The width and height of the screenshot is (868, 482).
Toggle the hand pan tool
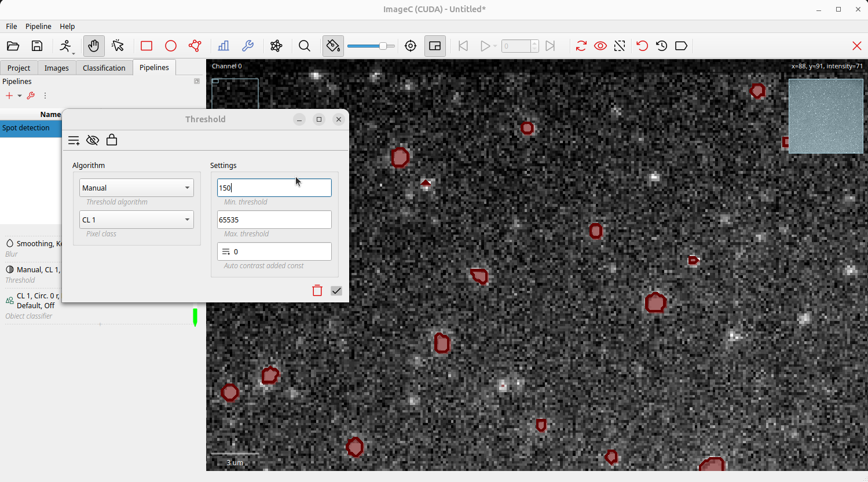pos(93,46)
